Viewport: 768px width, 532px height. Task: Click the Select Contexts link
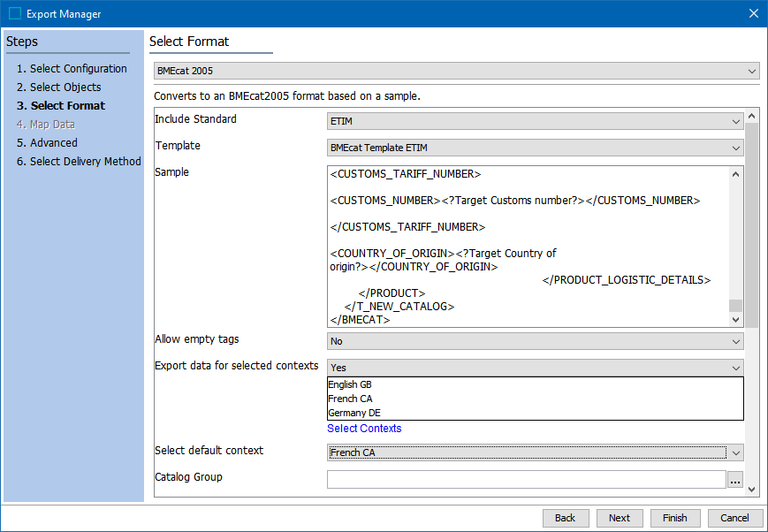point(364,429)
